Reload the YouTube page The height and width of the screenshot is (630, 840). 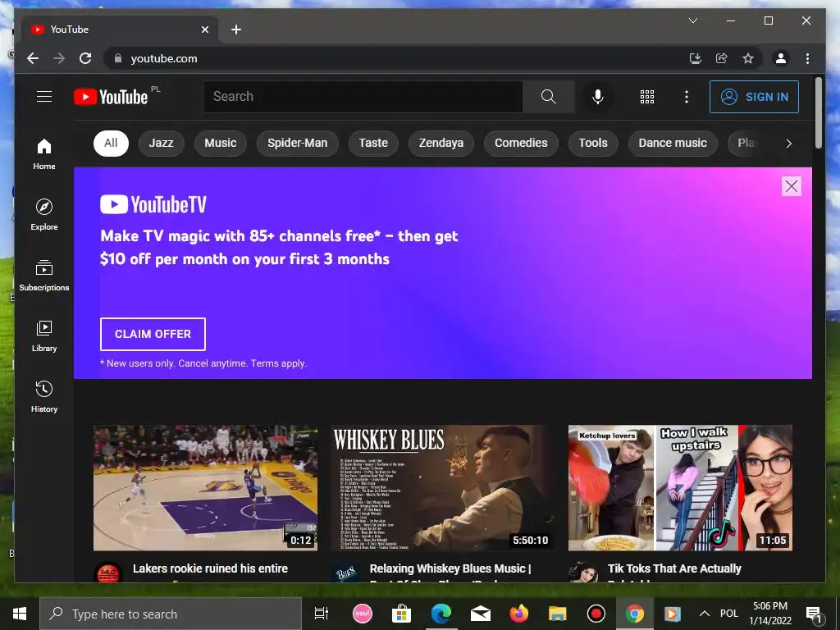85,58
